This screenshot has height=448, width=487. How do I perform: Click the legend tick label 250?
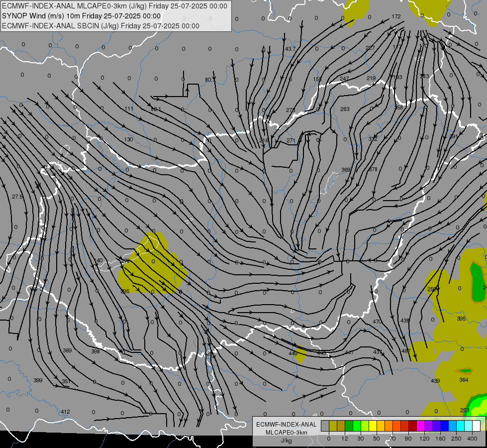[456, 439]
